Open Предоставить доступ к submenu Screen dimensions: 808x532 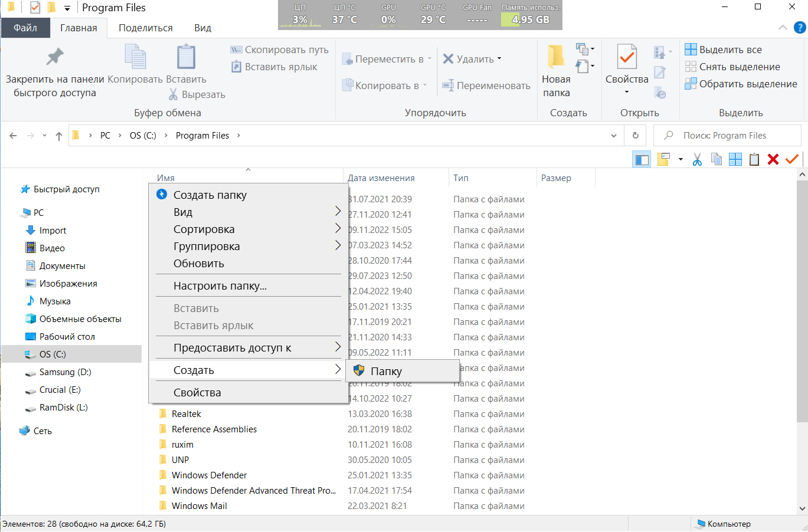pyautogui.click(x=248, y=347)
